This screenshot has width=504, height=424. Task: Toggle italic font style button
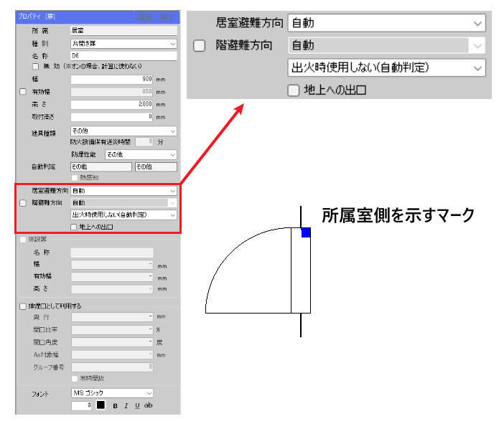(126, 406)
